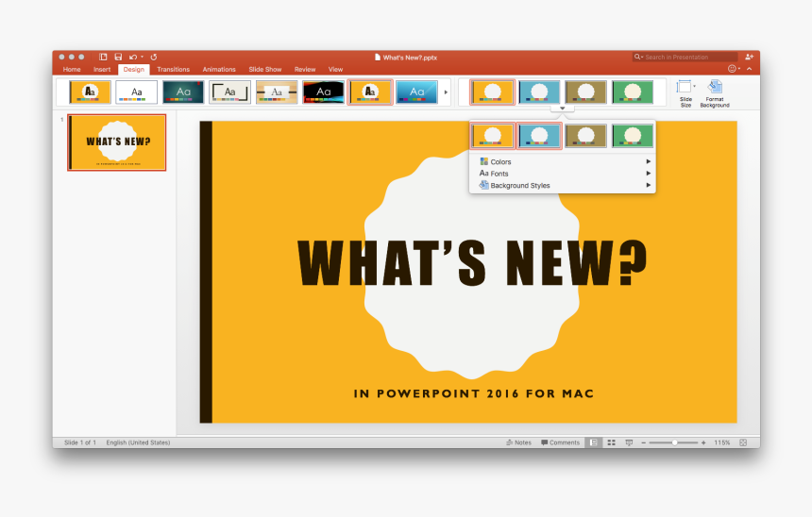The image size is (812, 517).
Task: Undo the last action with the curved arrow
Action: pos(133,57)
